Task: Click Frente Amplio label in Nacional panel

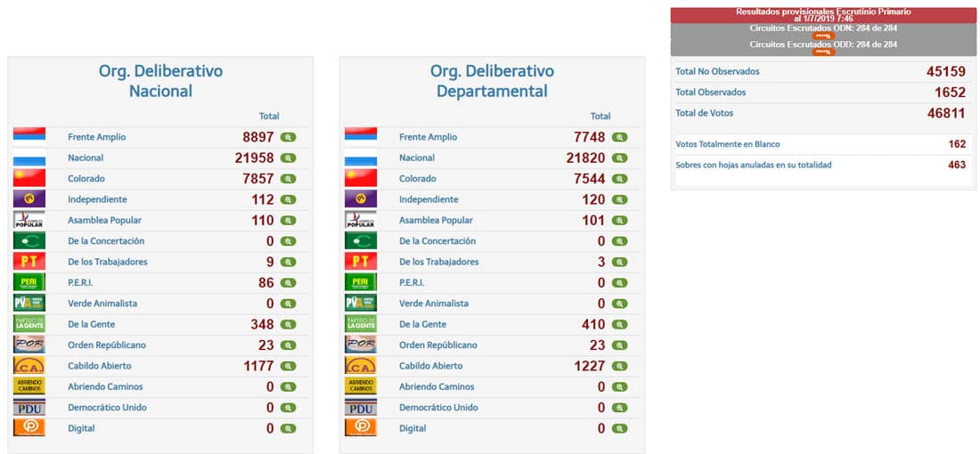Action: (97, 137)
